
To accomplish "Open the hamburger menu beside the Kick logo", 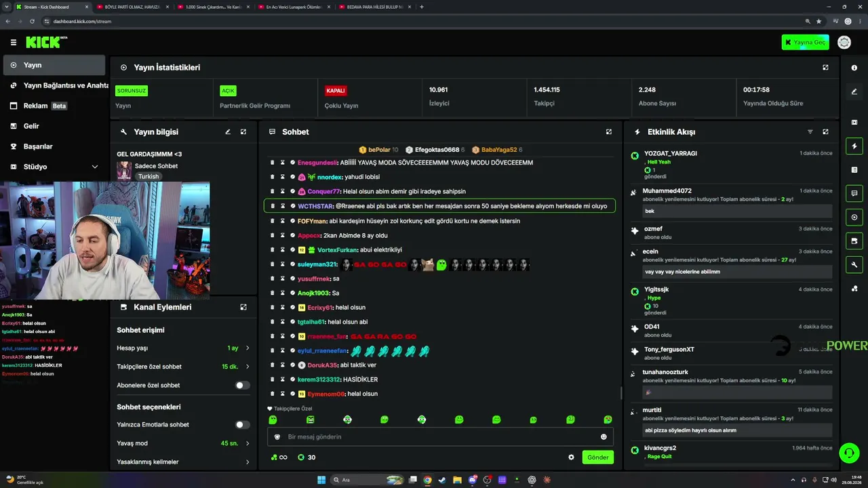I will tap(13, 42).
